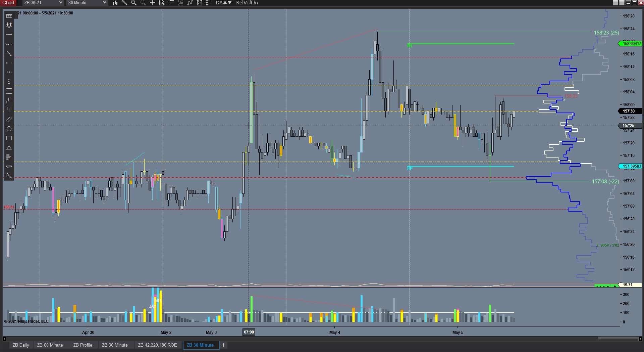
Task: Click the 157.39583 cyan price marker
Action: 630,166
